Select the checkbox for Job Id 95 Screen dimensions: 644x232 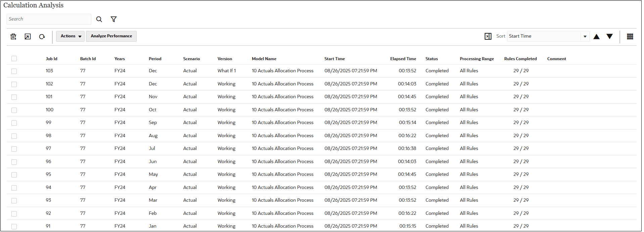pos(14,175)
